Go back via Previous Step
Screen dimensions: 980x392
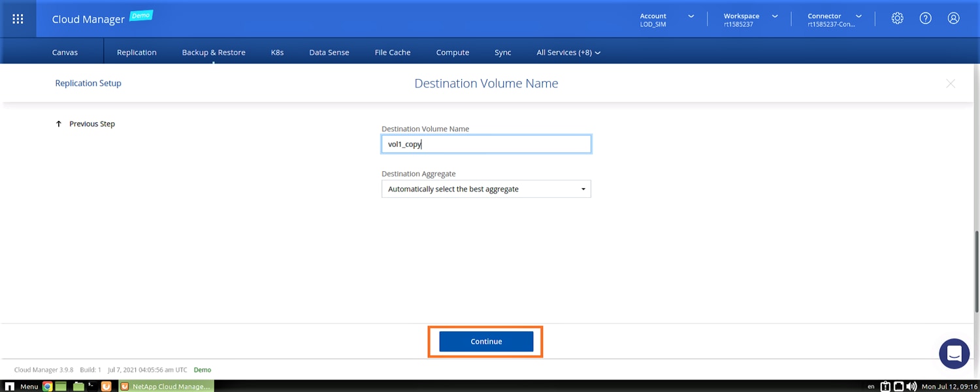[86, 124]
